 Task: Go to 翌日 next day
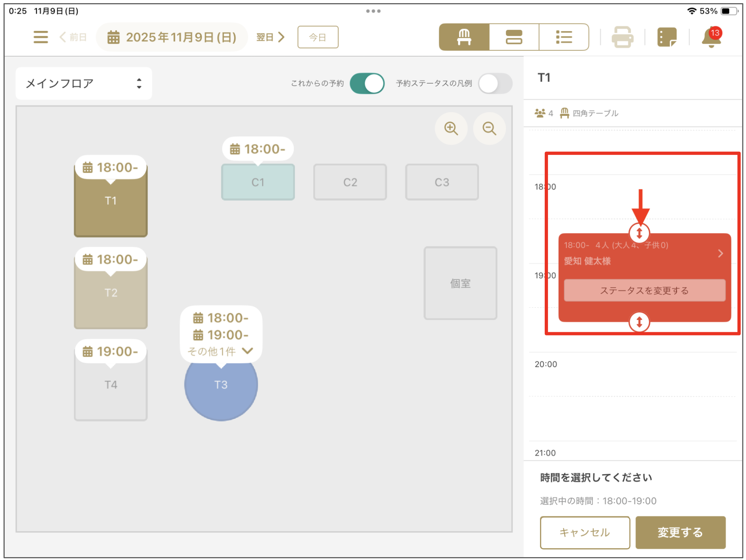[271, 37]
